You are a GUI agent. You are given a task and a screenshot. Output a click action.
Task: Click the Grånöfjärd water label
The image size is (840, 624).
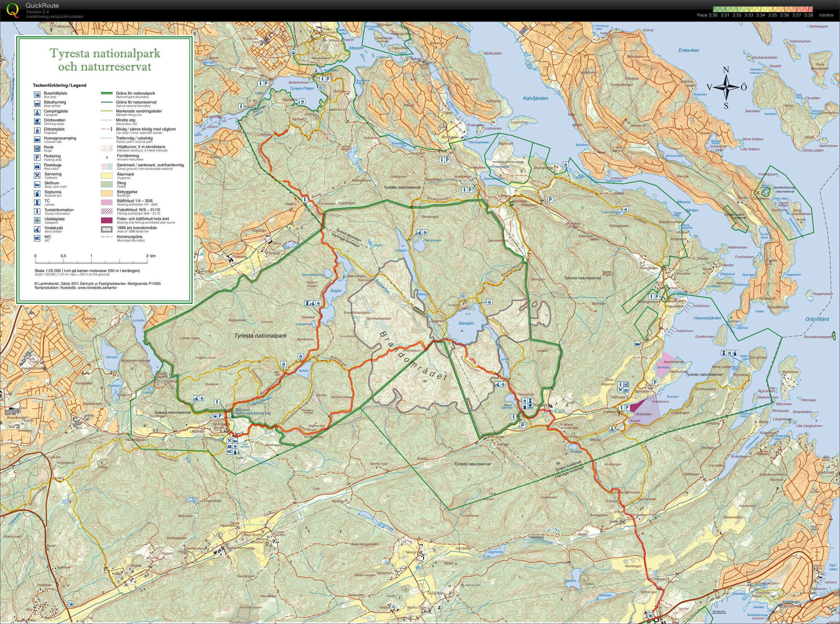[817, 319]
